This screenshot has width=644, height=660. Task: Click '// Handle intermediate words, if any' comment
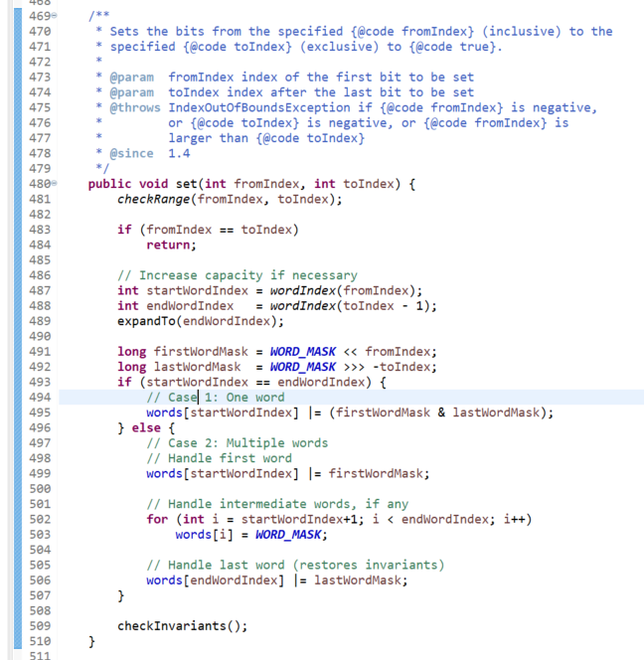278,504
